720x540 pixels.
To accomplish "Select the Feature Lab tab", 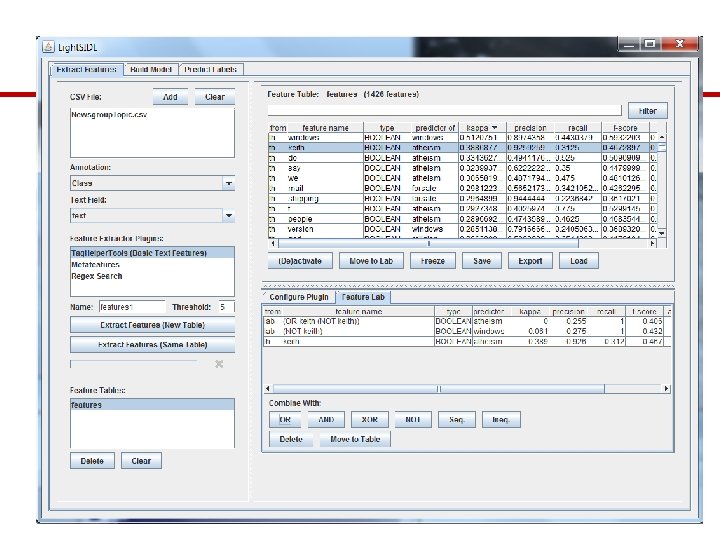I will (x=363, y=297).
